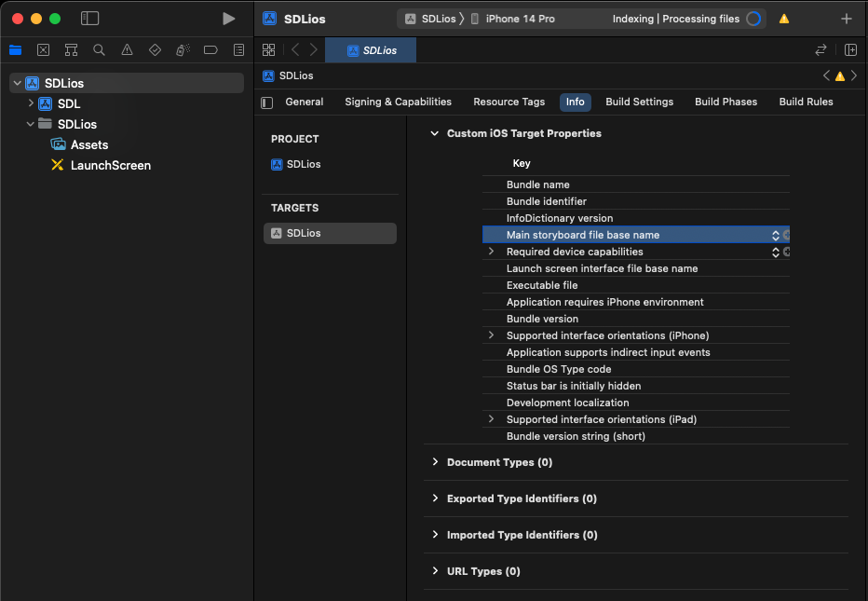Screen dimensions: 868x601
Task: Open the Debug navigator
Action: [183, 50]
